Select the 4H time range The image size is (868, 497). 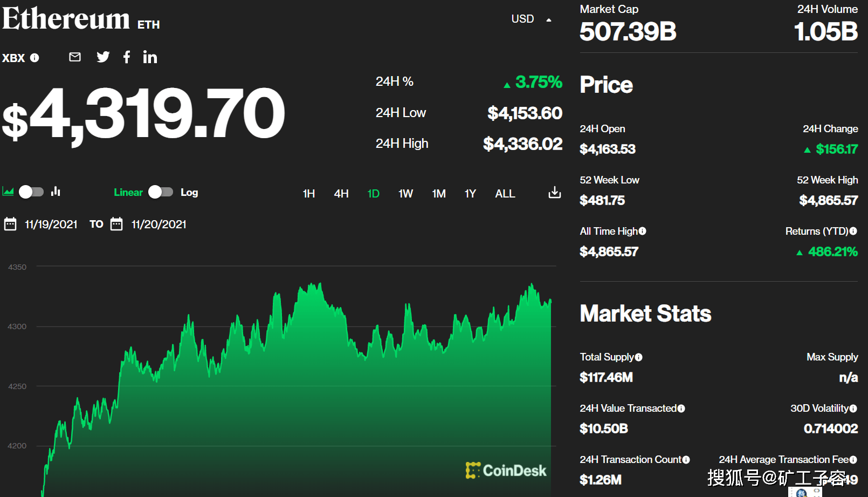(341, 194)
